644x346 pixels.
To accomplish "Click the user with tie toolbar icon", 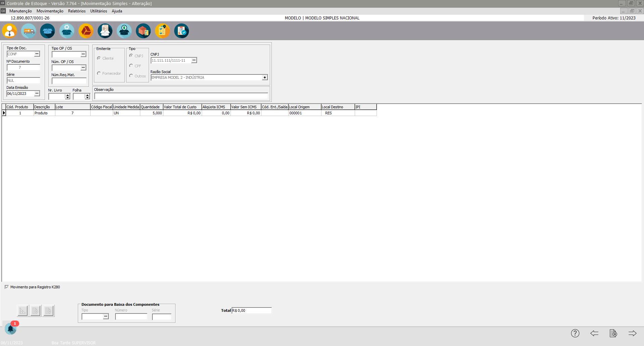I will click(9, 31).
